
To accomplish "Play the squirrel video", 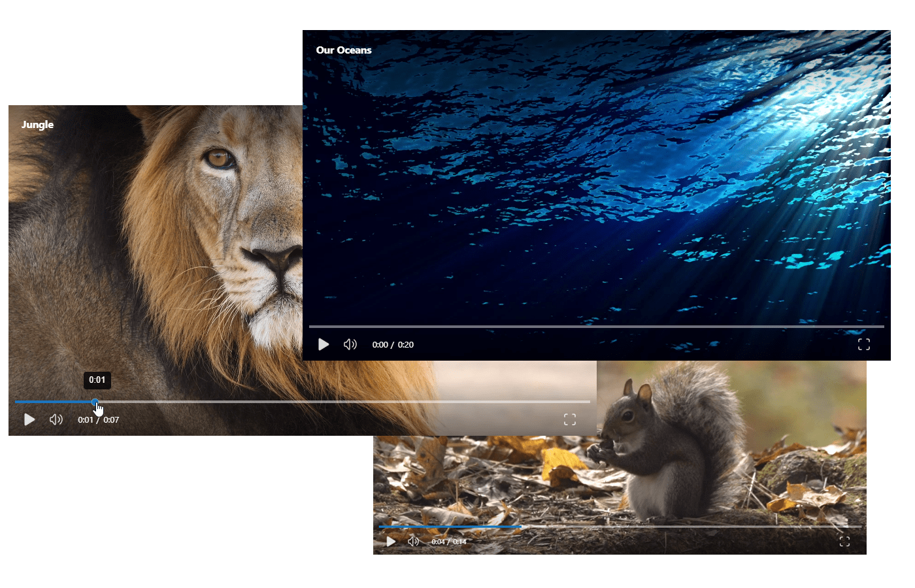I will tap(391, 541).
